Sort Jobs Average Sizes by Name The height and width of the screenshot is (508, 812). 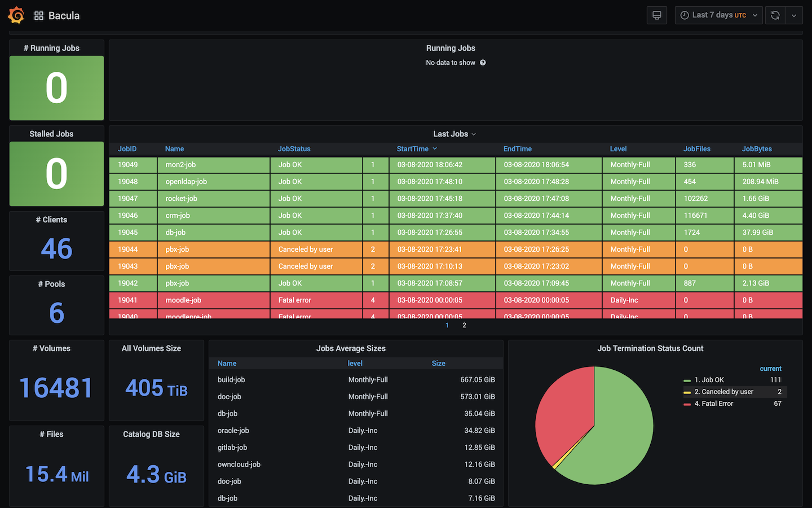pos(227,364)
